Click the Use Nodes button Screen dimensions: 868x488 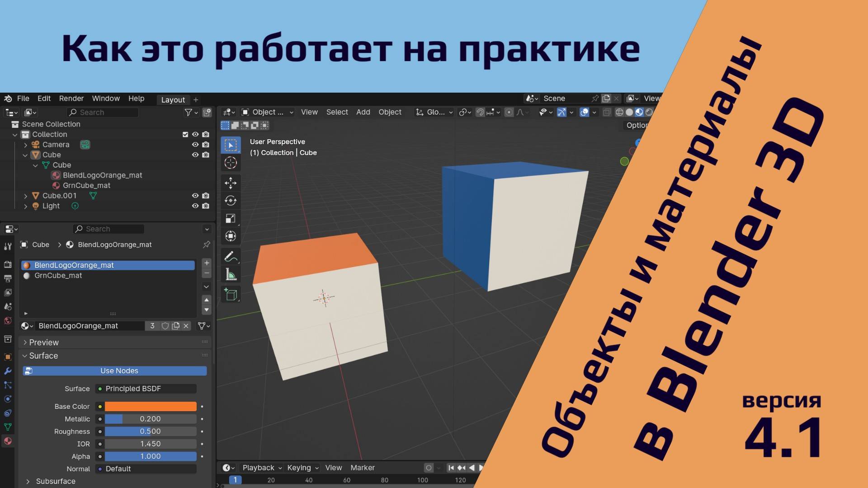pos(114,371)
